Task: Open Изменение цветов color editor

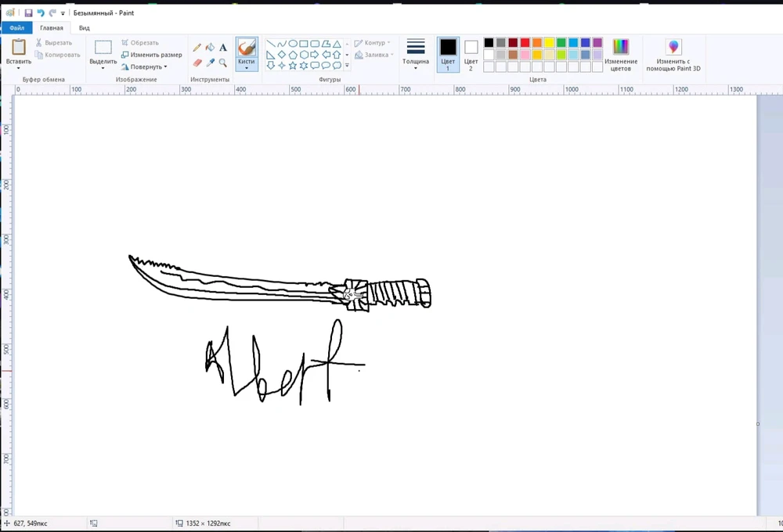Action: 621,53
